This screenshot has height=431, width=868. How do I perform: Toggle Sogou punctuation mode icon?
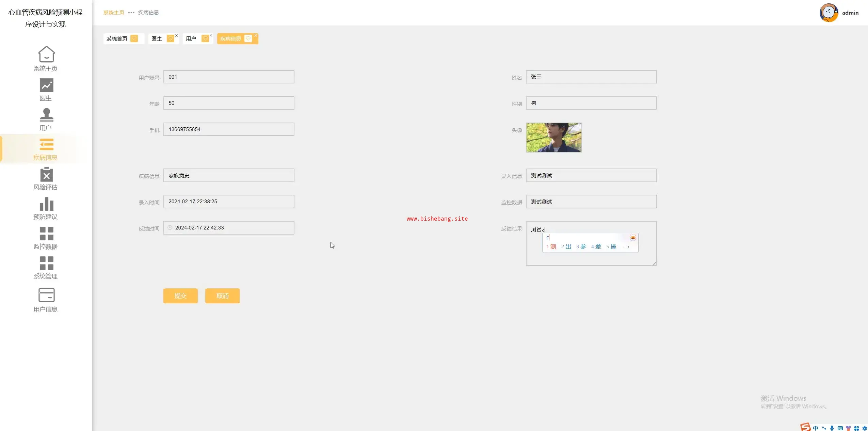(x=823, y=428)
